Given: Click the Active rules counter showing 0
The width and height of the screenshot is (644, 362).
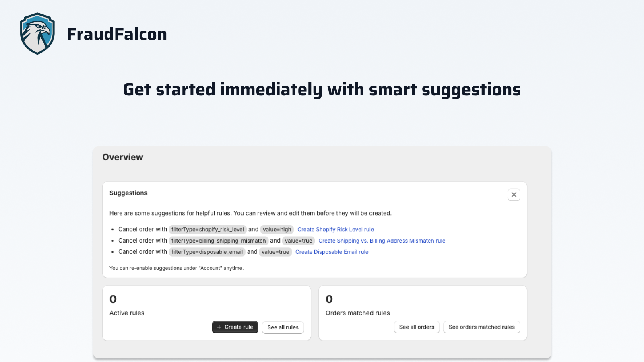Looking at the screenshot, I should click(x=113, y=299).
